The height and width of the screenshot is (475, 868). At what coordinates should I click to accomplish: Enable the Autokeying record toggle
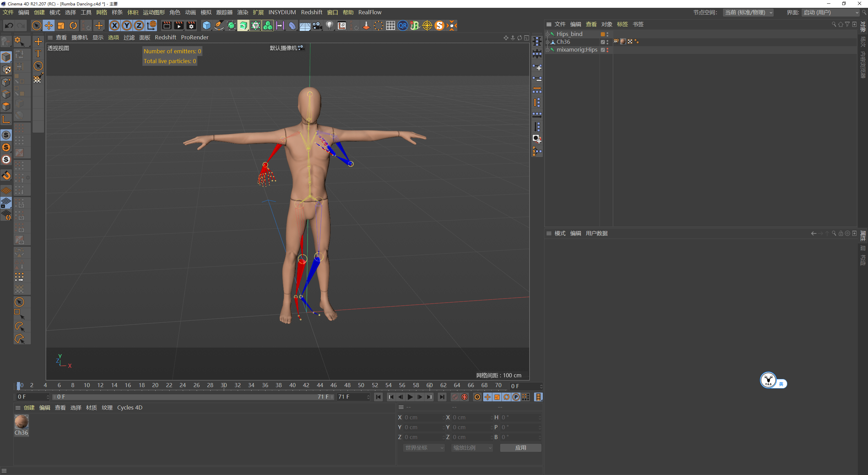pyautogui.click(x=465, y=397)
